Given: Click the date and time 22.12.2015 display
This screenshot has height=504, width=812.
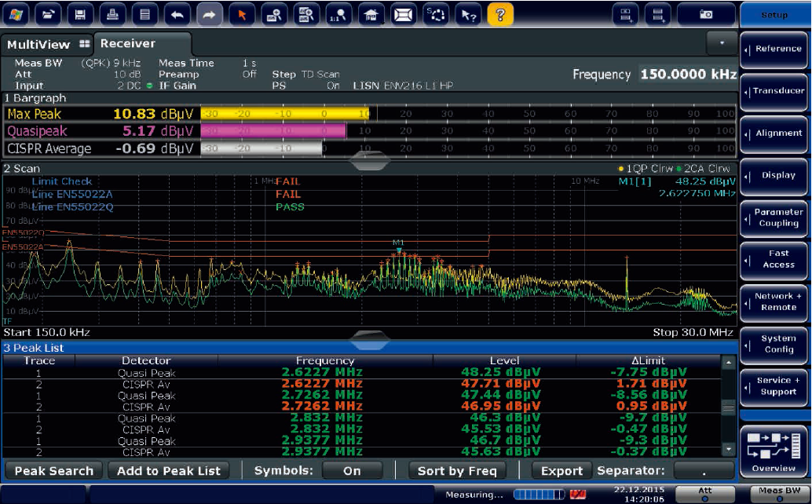Looking at the screenshot, I should point(639,494).
